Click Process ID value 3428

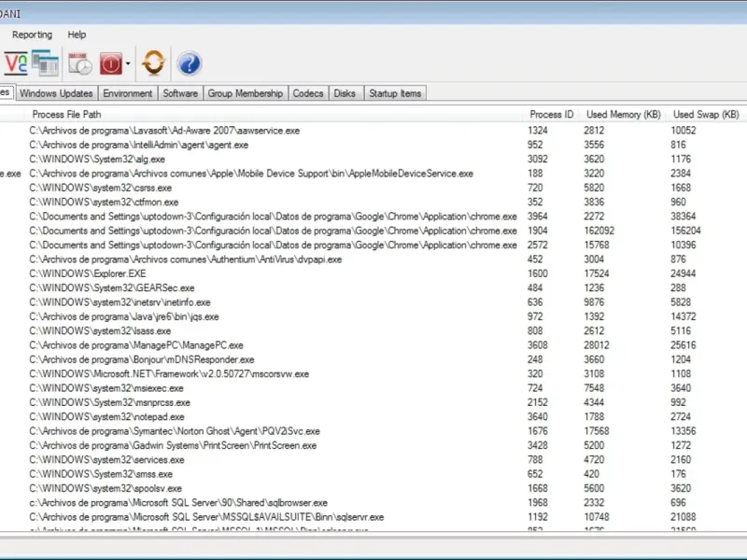point(538,445)
